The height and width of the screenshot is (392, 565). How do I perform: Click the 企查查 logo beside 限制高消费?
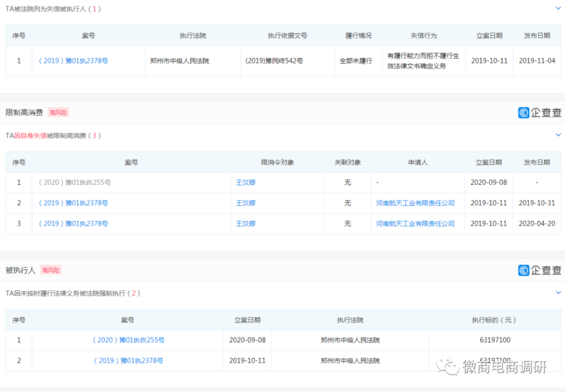coord(540,112)
